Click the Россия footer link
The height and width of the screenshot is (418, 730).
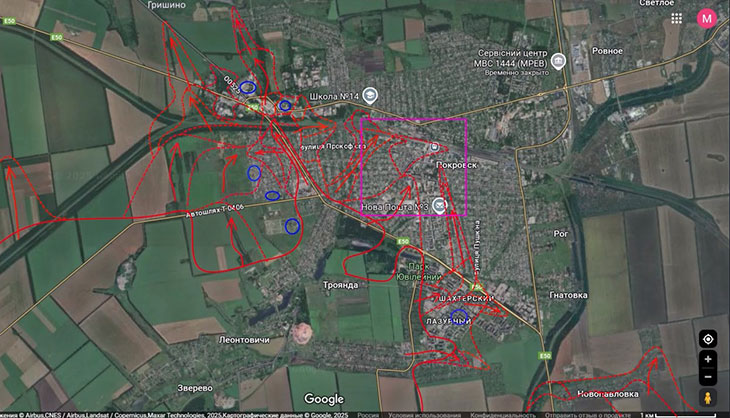pos(368,415)
